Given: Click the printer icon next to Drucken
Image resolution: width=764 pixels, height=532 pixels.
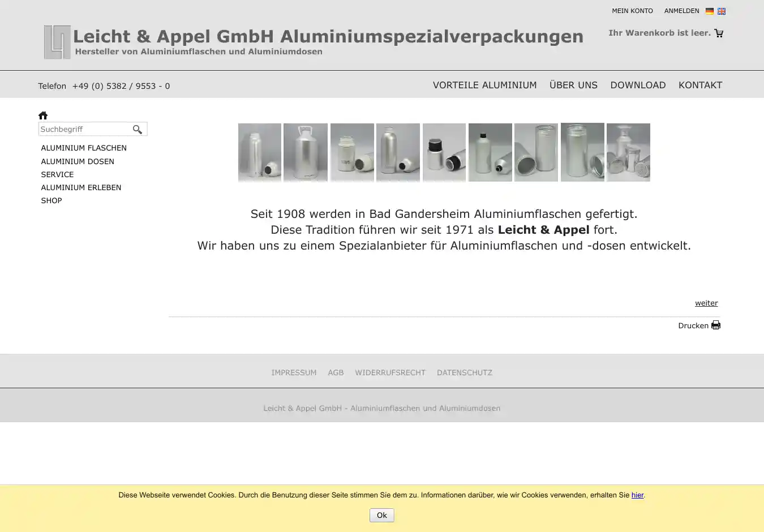Looking at the screenshot, I should [716, 325].
